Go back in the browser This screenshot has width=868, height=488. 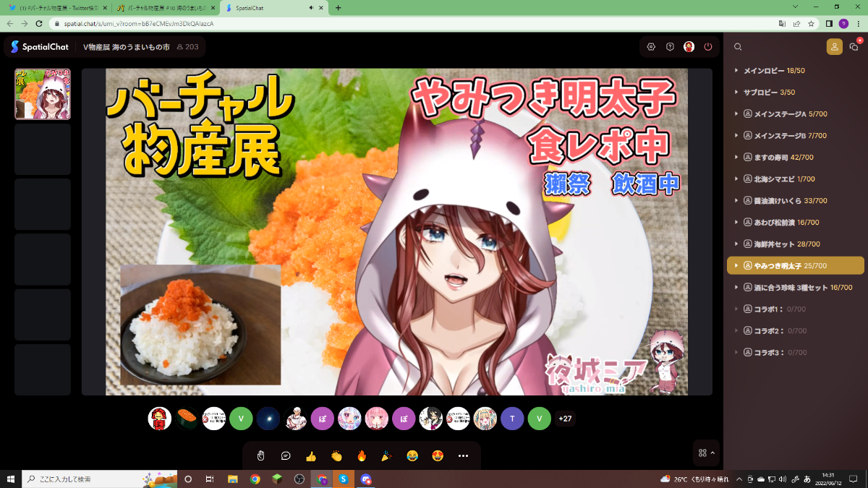[9, 23]
